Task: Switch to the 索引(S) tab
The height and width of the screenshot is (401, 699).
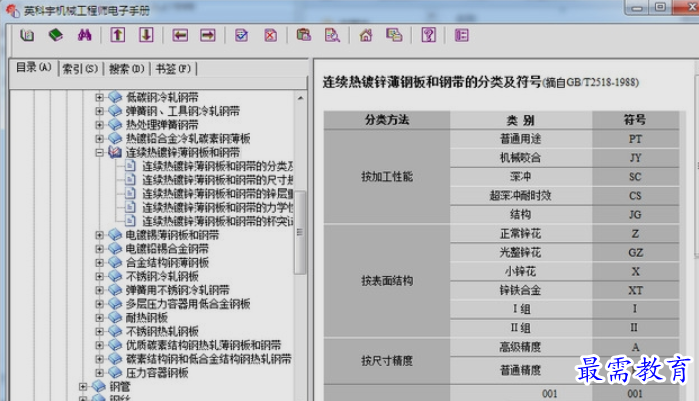Action: coord(80,69)
